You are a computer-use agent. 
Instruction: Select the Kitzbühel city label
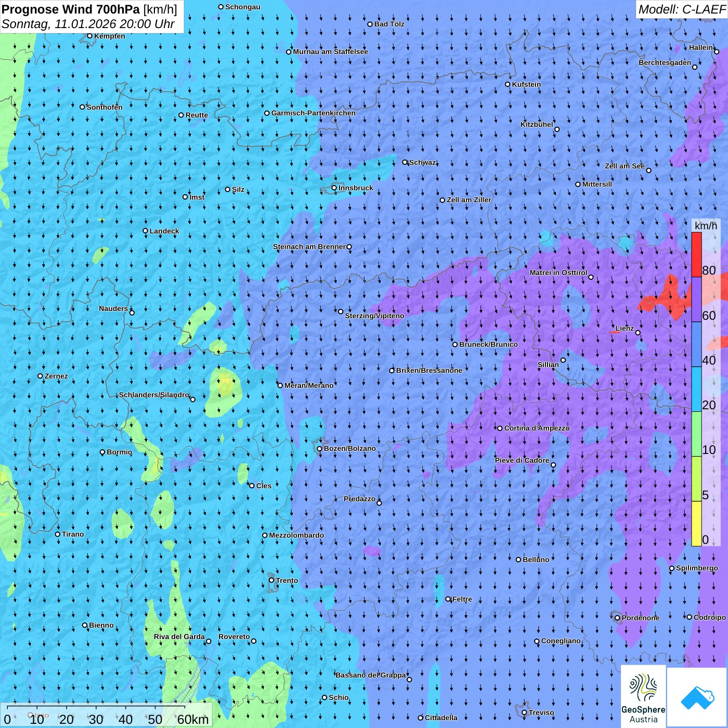537,124
